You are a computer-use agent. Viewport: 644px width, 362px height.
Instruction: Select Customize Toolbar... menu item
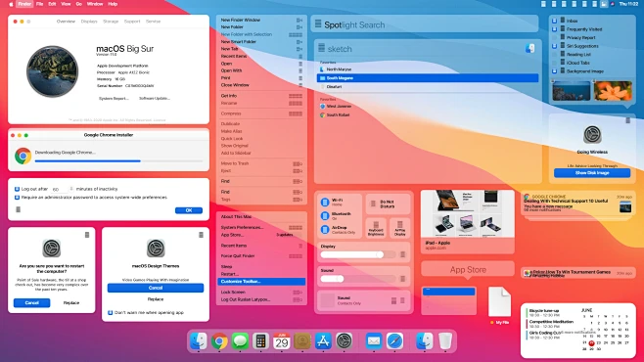click(261, 282)
